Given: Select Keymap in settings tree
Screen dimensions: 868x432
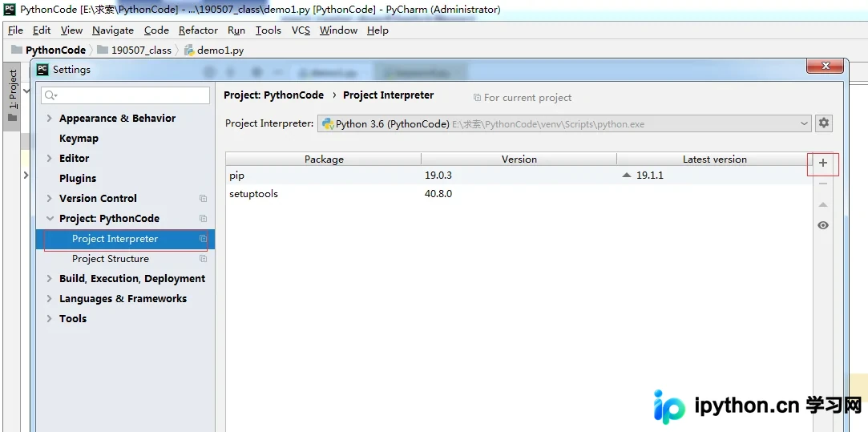Looking at the screenshot, I should click(x=79, y=139).
